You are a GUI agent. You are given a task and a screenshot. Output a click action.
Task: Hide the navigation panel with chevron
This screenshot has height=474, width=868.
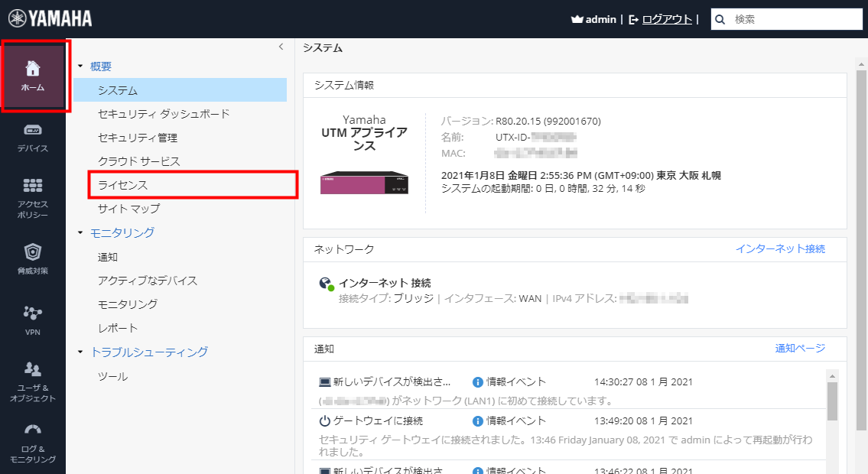[x=281, y=47]
